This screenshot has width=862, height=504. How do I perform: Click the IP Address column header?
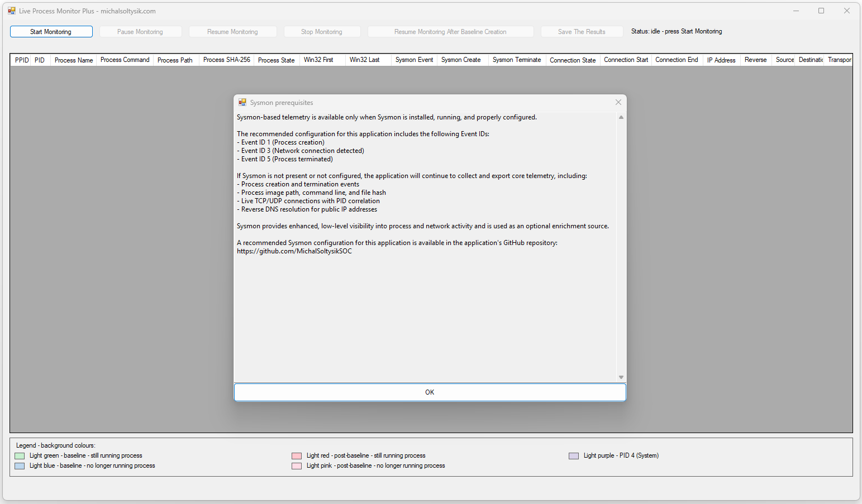pos(721,60)
